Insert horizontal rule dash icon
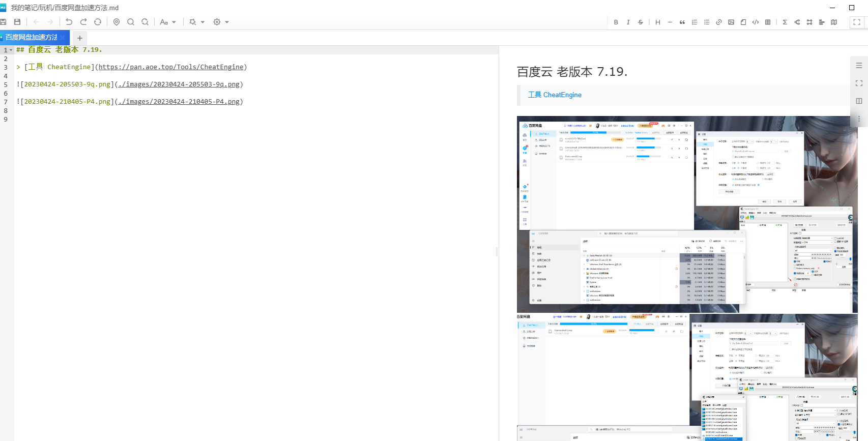The image size is (868, 441). (670, 22)
